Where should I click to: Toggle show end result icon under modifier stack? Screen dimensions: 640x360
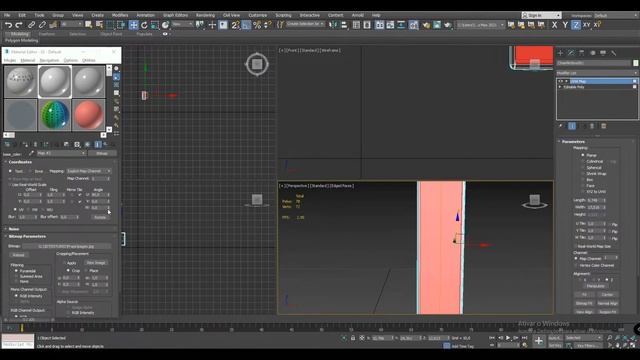572,126
